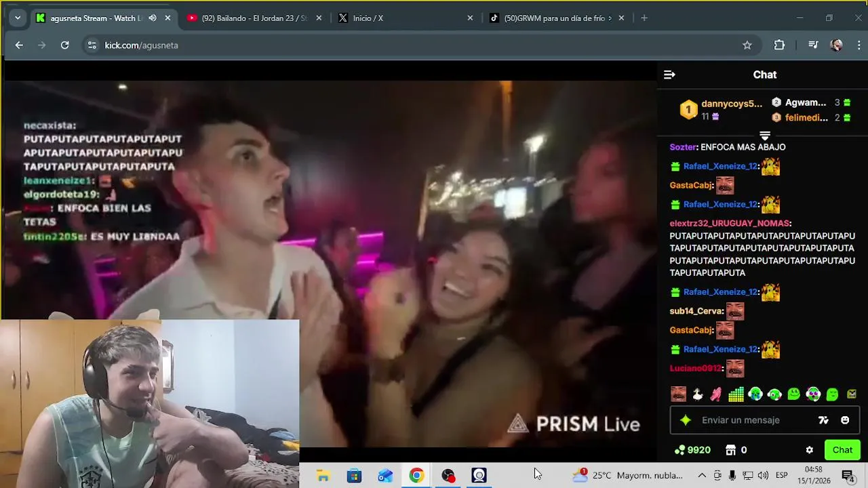The image size is (868, 488).
Task: Close the Bailando YouTube tab
Action: (x=319, y=18)
